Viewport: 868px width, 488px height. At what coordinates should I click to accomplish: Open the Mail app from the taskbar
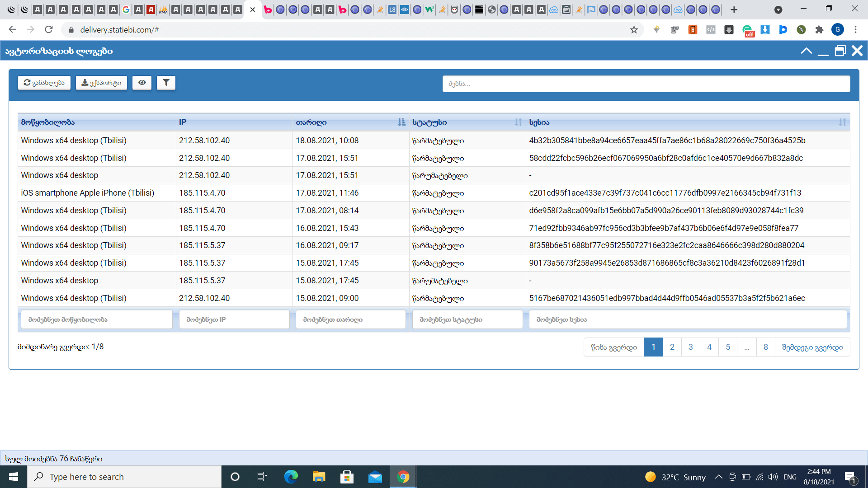pos(376,477)
